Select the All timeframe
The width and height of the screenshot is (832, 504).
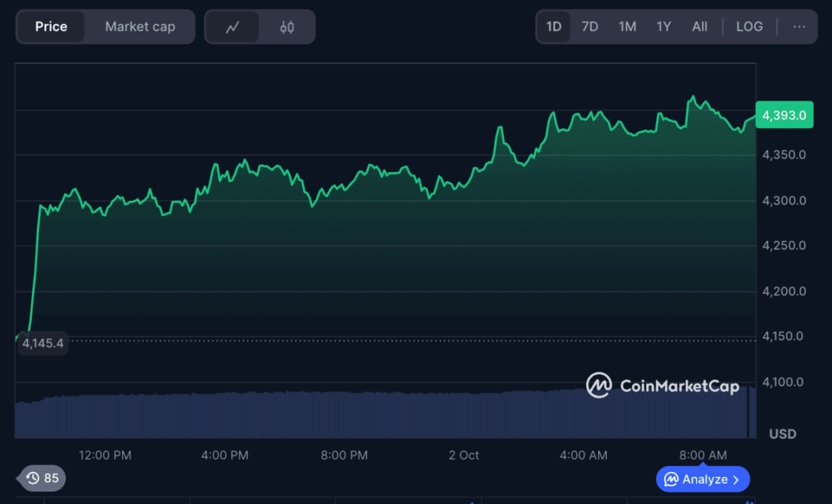pos(699,26)
